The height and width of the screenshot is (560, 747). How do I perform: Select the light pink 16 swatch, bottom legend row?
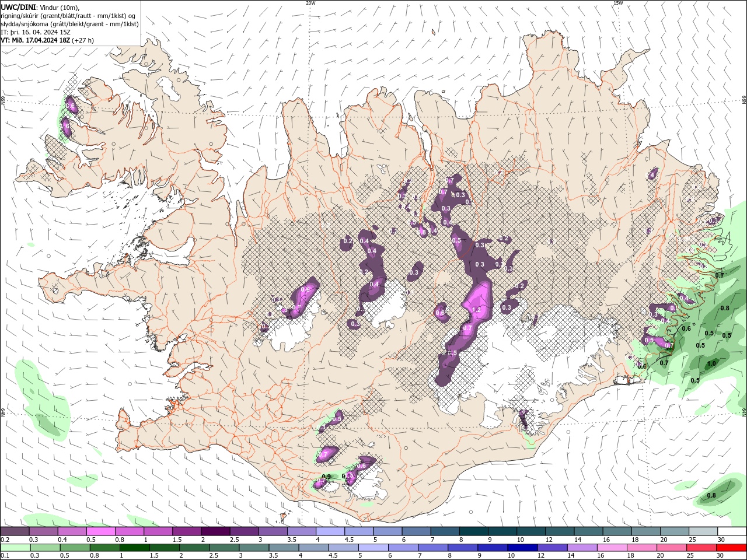(612, 548)
